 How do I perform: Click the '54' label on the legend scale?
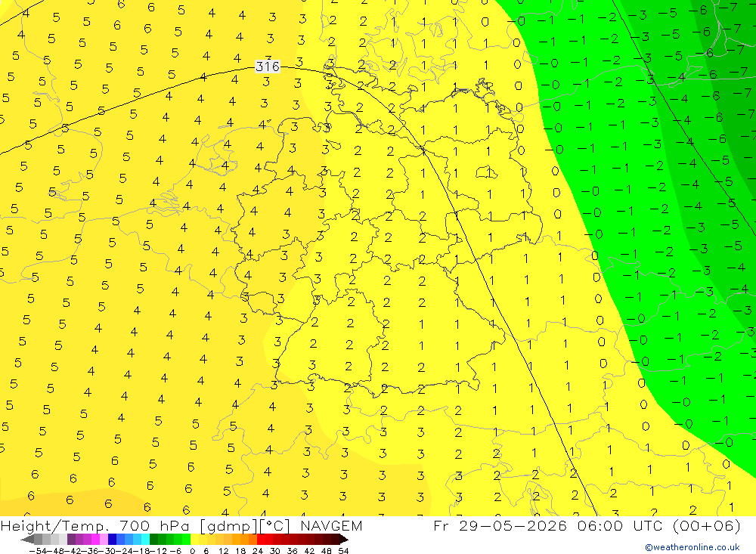point(343,551)
